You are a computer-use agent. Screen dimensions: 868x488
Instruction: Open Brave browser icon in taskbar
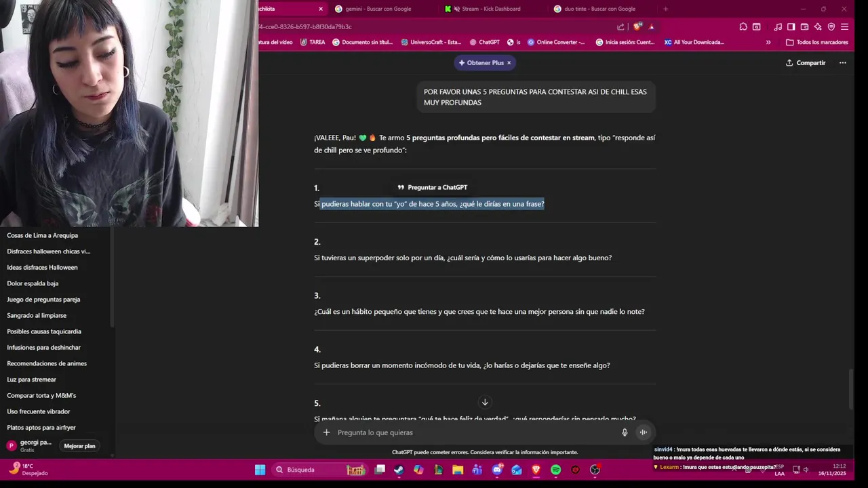[x=536, y=470]
